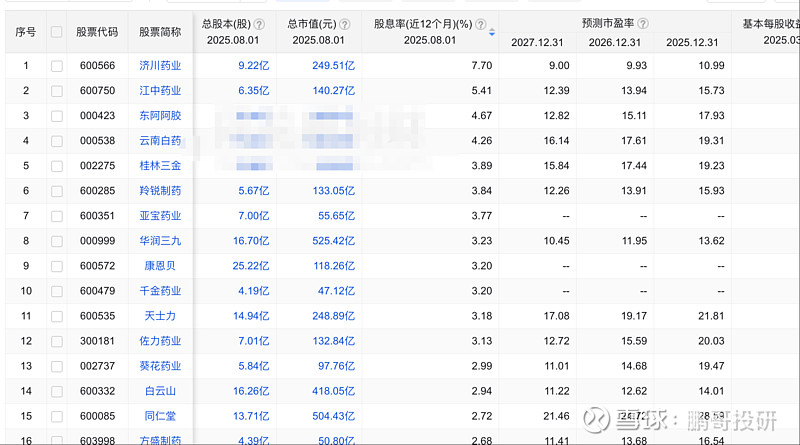This screenshot has height=445, width=800.
Task: Click 亚宝药业 market cap 55.65亿
Action: tap(336, 215)
